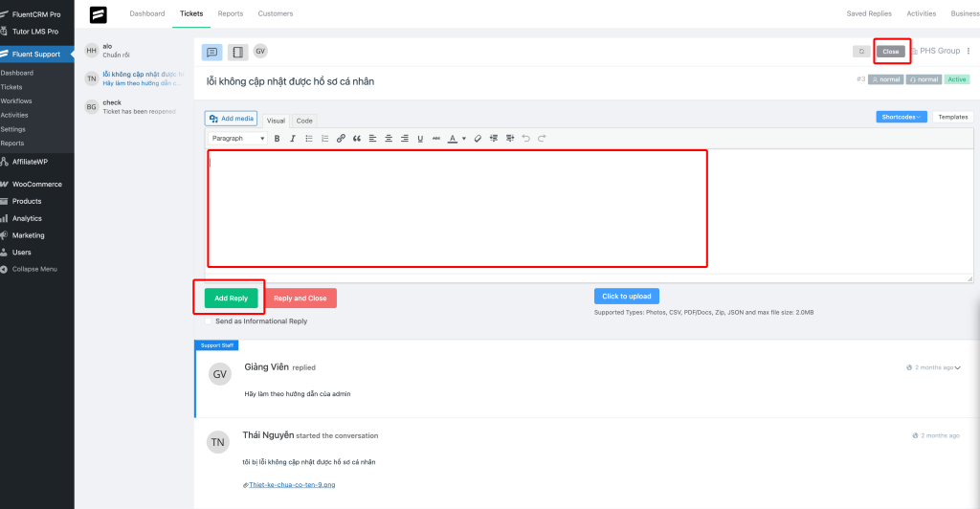Image resolution: width=980 pixels, height=509 pixels.
Task: Apply underline formatting
Action: click(x=420, y=139)
